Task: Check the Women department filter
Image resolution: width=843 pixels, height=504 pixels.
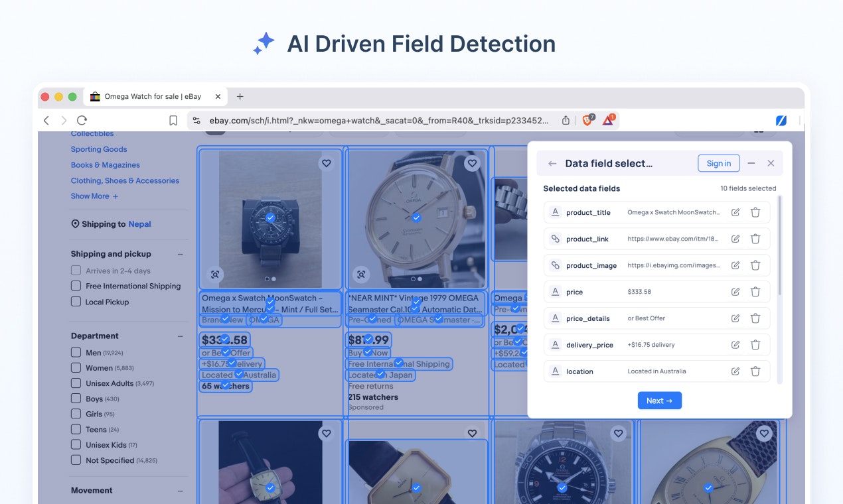Action: pyautogui.click(x=76, y=367)
